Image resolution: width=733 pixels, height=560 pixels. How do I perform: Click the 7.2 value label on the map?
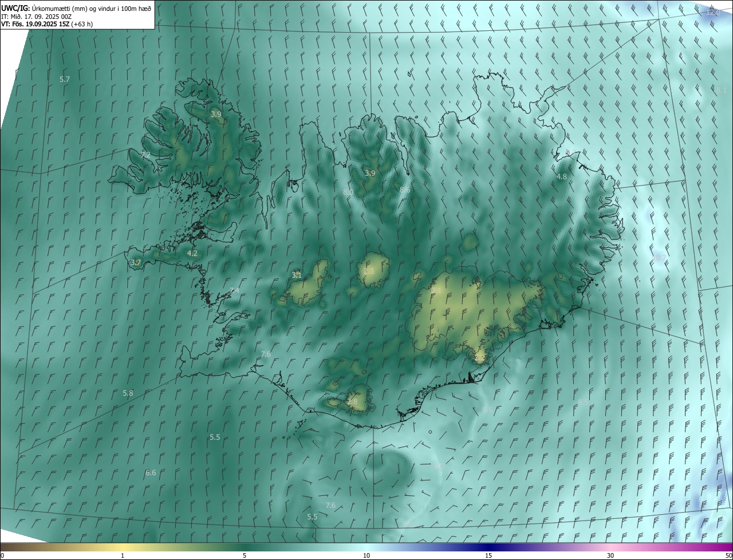click(x=145, y=155)
